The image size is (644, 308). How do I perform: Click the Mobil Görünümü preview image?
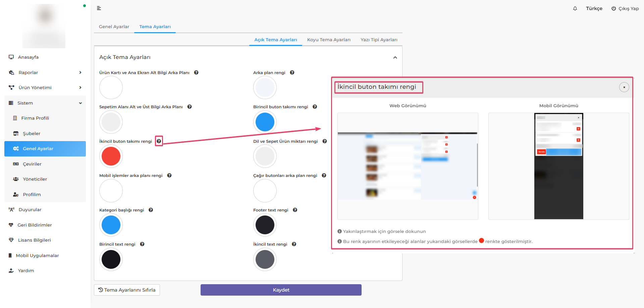click(558, 166)
